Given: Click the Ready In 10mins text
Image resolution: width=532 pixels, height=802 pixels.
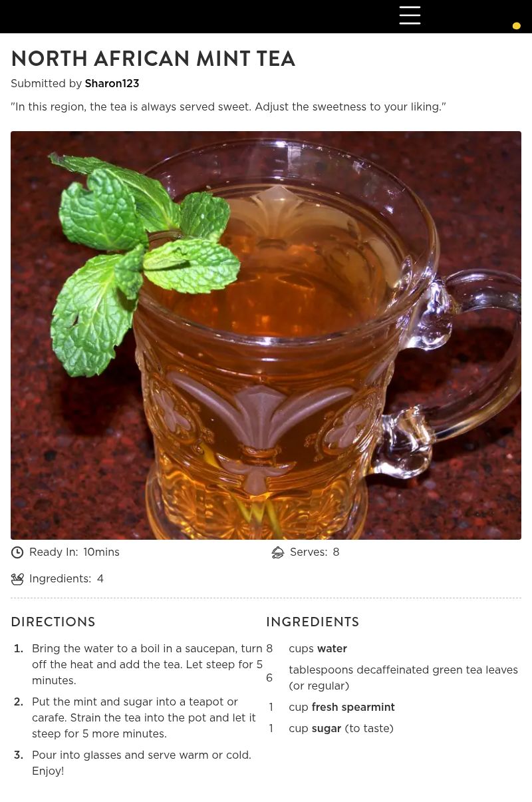Looking at the screenshot, I should pos(74,552).
